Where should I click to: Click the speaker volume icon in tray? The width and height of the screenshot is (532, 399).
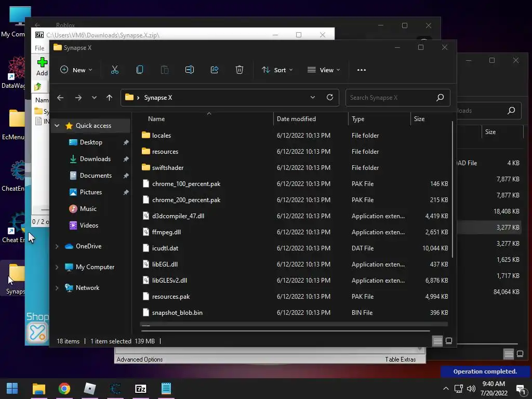471,389
